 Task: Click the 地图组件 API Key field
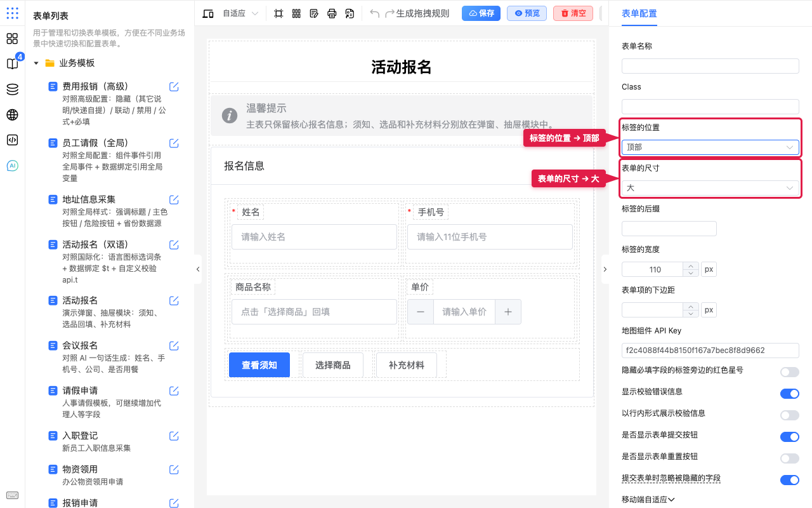(x=710, y=351)
